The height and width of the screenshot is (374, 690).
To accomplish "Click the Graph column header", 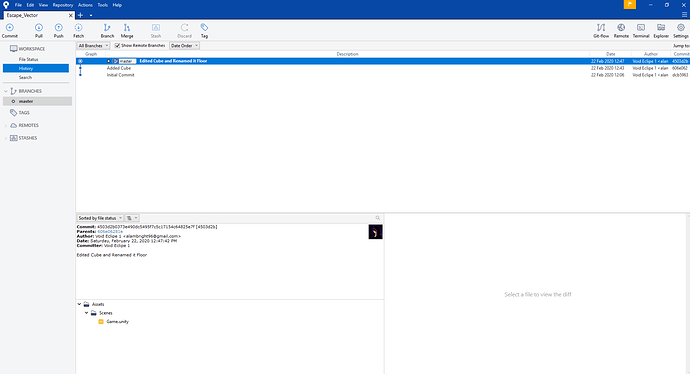I will 91,54.
